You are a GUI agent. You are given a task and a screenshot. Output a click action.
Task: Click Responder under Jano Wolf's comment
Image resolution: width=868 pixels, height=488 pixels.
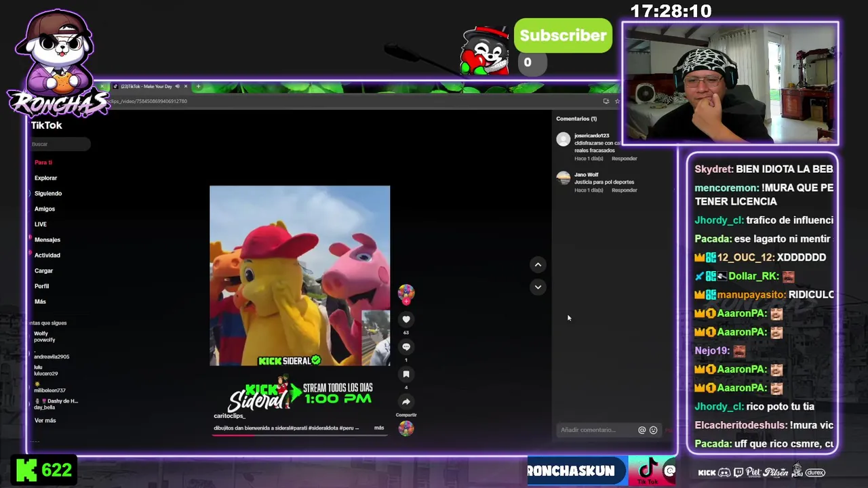pos(625,190)
